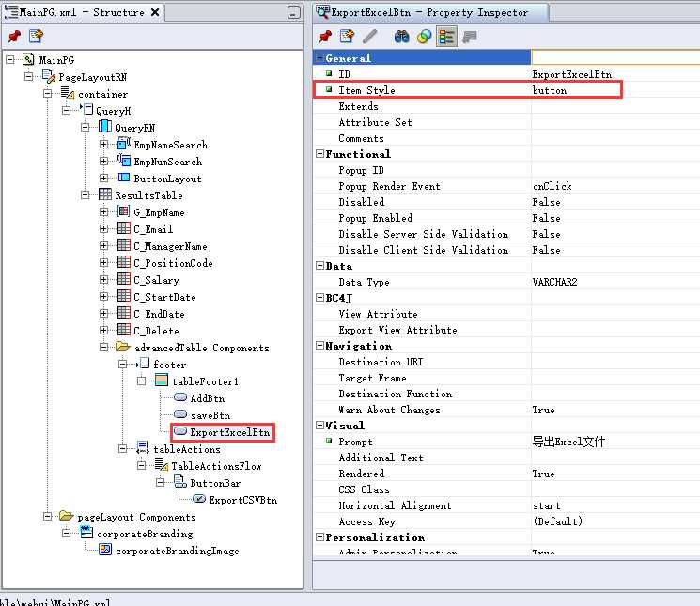Click the colored circles union icon
Screen dimensions: 700x606
(x=424, y=36)
